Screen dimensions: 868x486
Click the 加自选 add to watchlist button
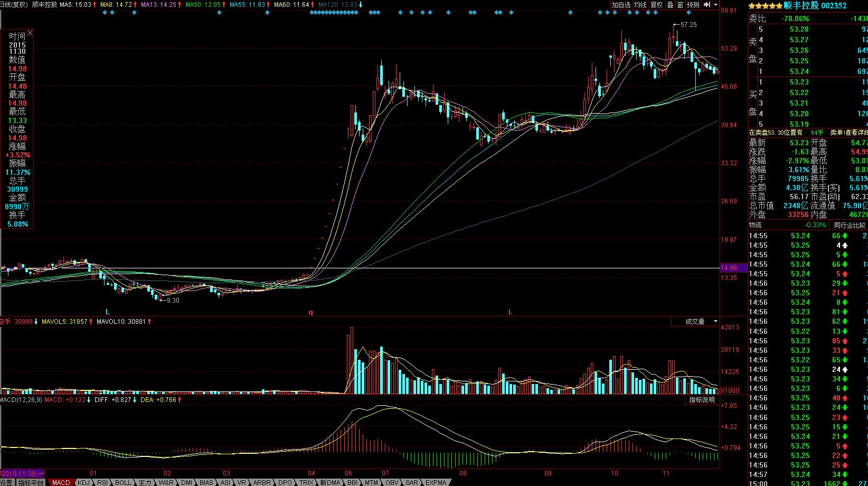pyautogui.click(x=621, y=5)
